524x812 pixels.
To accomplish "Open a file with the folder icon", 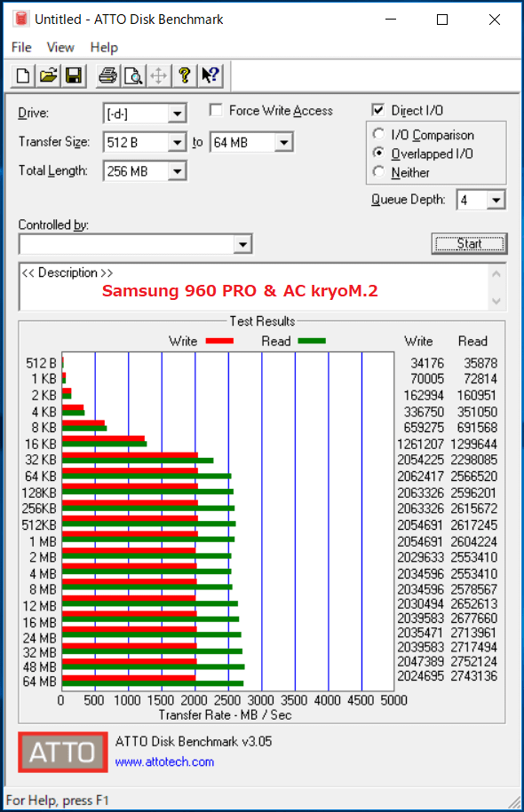I will [x=48, y=75].
